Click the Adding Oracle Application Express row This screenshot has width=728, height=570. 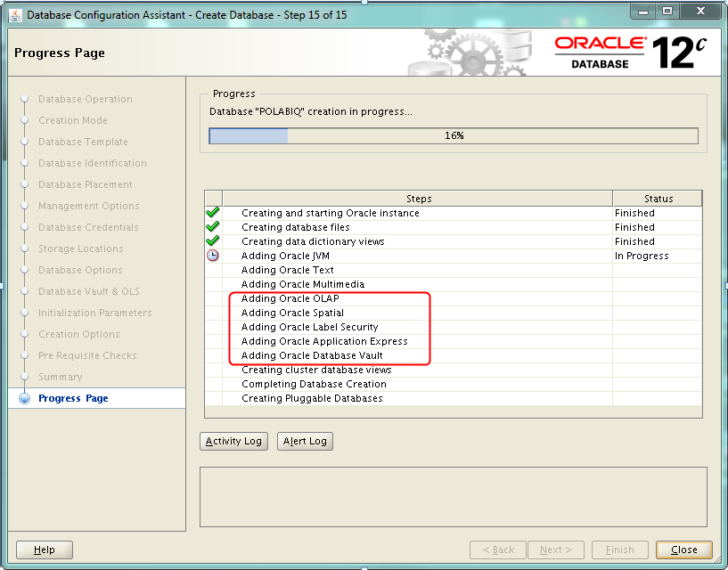[454, 341]
